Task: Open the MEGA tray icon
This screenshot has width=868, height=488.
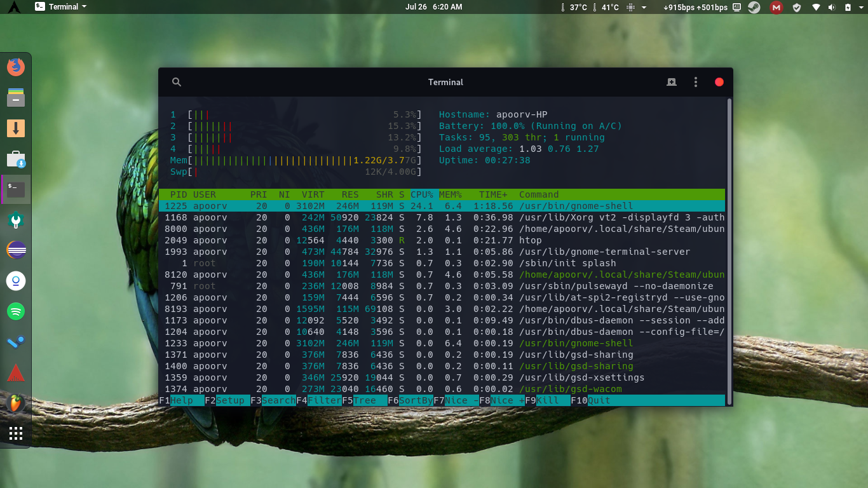Action: coord(776,7)
